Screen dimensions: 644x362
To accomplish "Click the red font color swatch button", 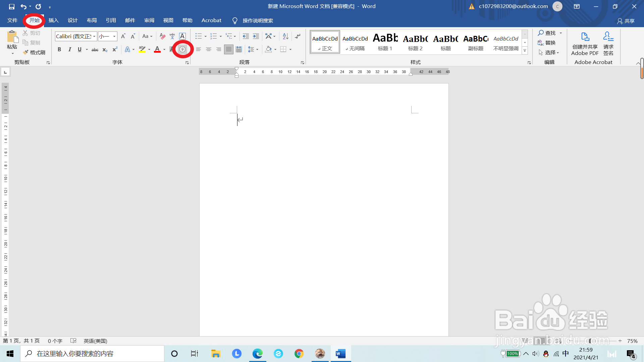I will point(157,49).
